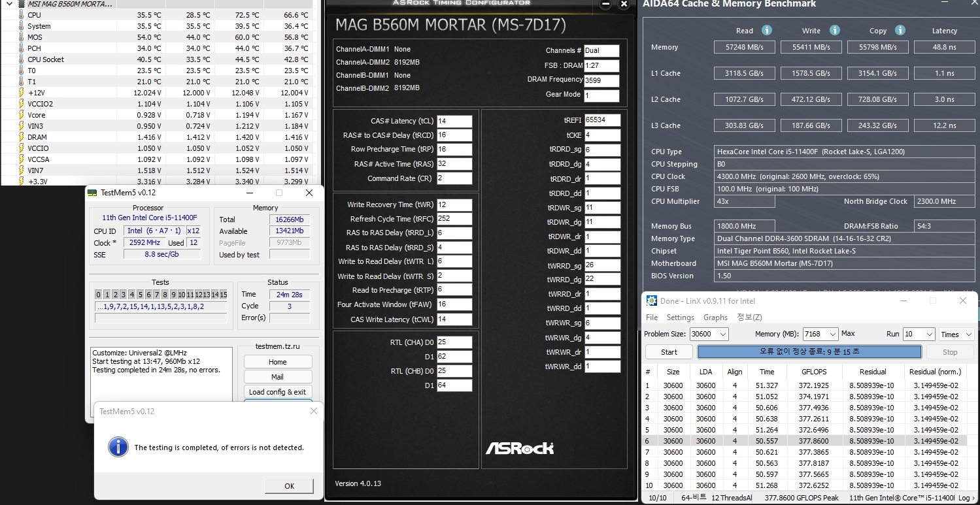Click the LinX blue progress bar
980x505 pixels.
coord(809,352)
